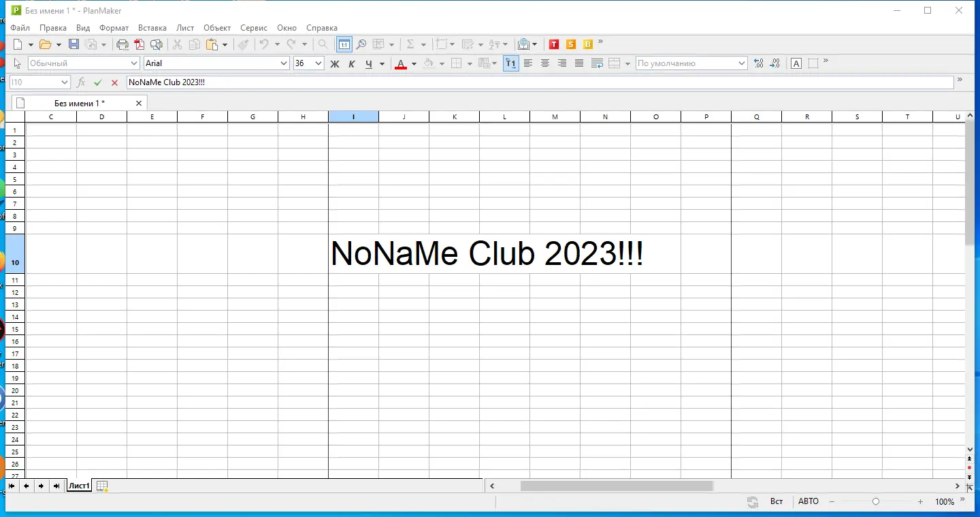Jump to the last sheet tab
Screen dimensions: 980x517
coord(56,486)
